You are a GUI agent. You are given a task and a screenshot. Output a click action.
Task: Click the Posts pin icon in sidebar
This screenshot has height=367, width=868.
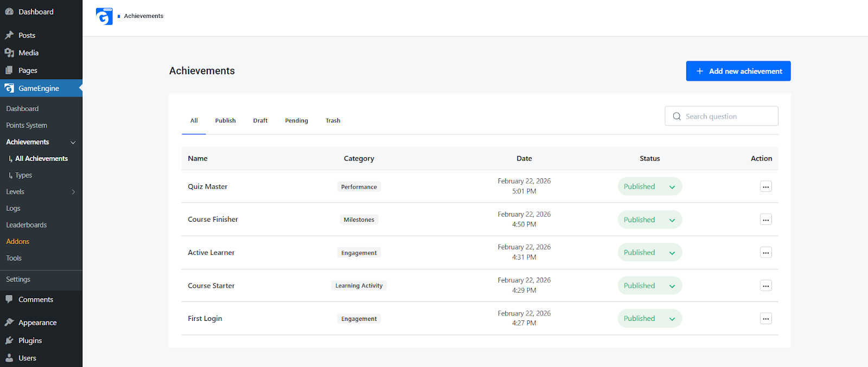tap(9, 35)
